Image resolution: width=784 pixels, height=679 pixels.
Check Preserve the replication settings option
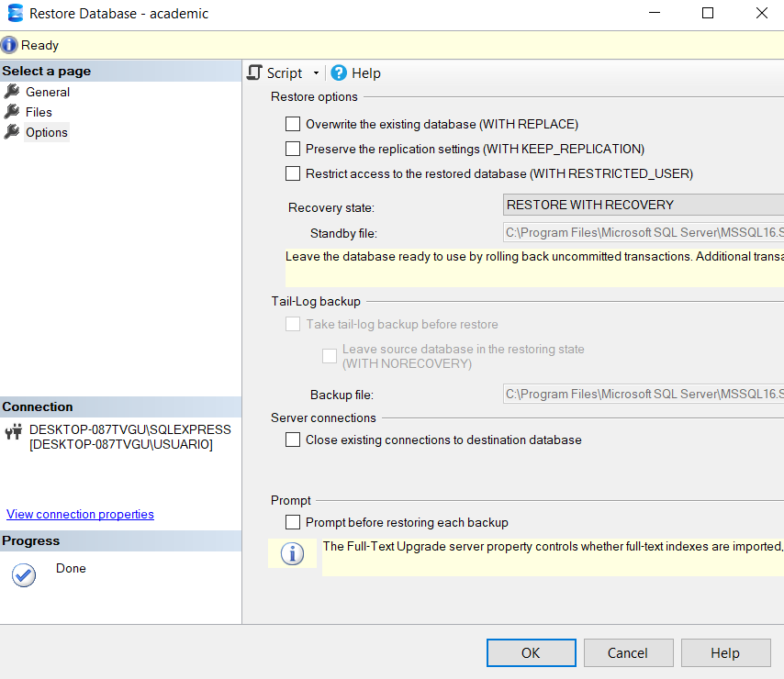293,149
